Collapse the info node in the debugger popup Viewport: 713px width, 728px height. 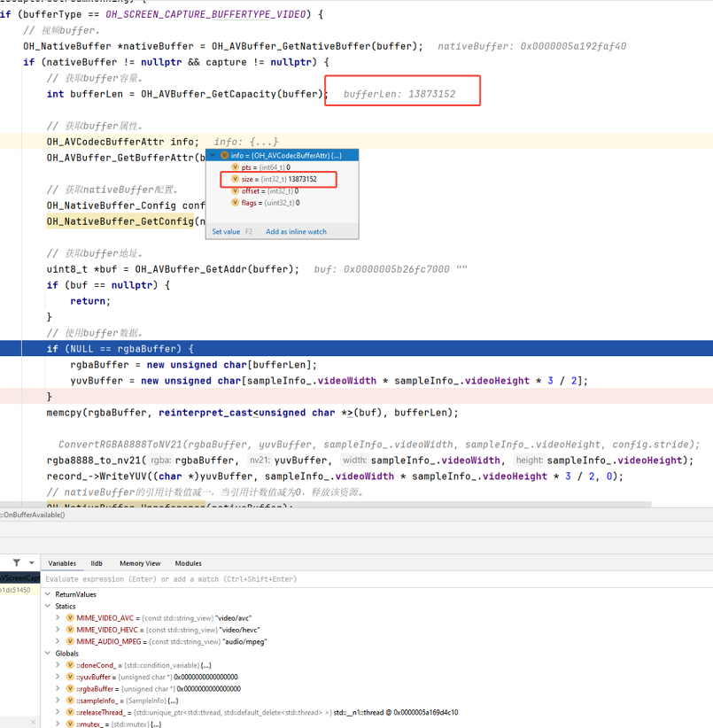pos(213,155)
